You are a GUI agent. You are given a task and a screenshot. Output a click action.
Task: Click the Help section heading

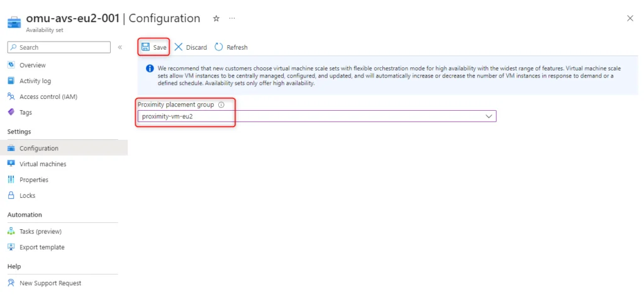point(14,266)
